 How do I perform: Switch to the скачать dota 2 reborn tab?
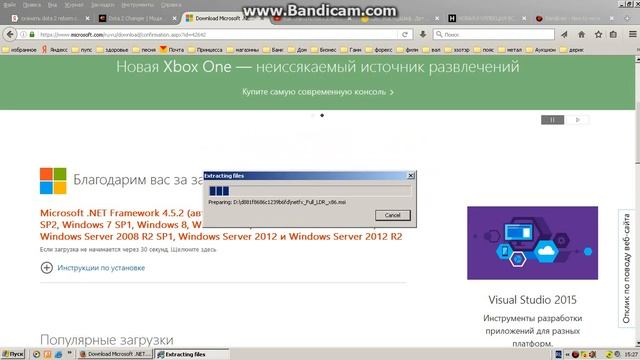pos(48,18)
